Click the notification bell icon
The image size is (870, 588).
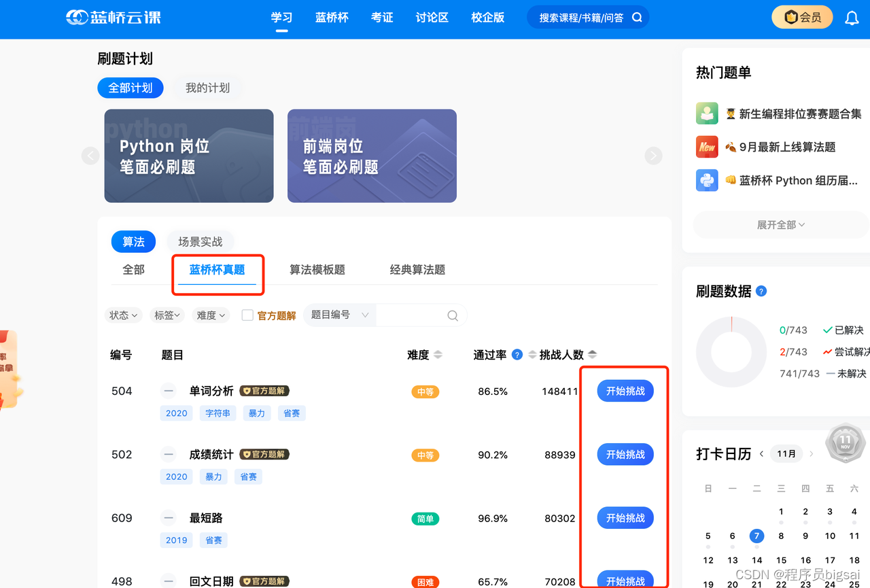(x=852, y=17)
